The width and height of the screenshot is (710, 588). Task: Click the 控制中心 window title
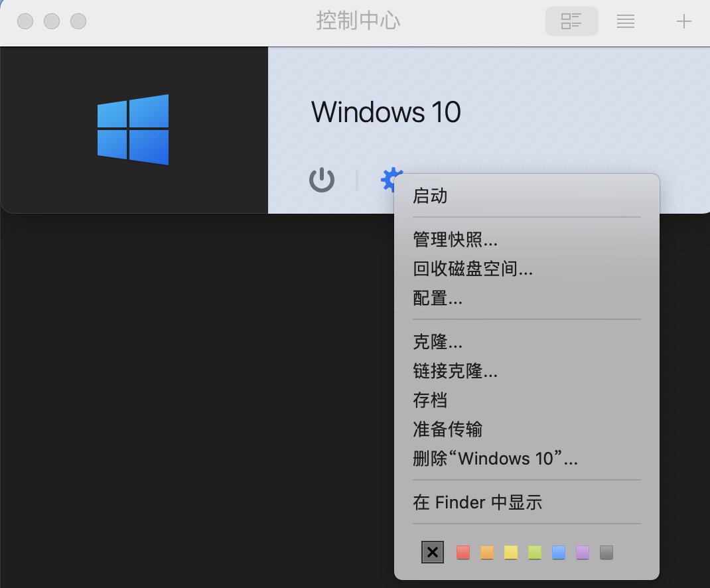click(358, 21)
